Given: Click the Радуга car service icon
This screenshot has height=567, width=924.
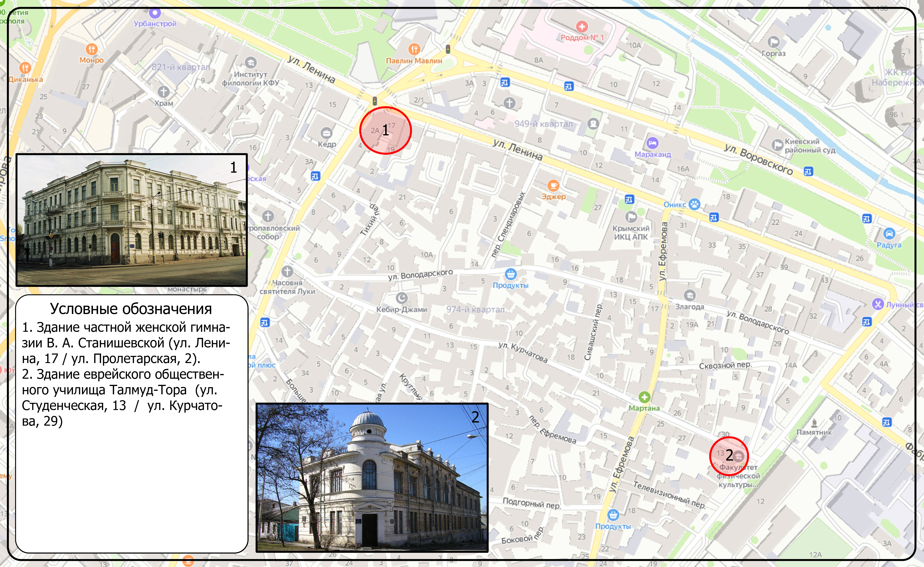Looking at the screenshot, I should point(889,234).
